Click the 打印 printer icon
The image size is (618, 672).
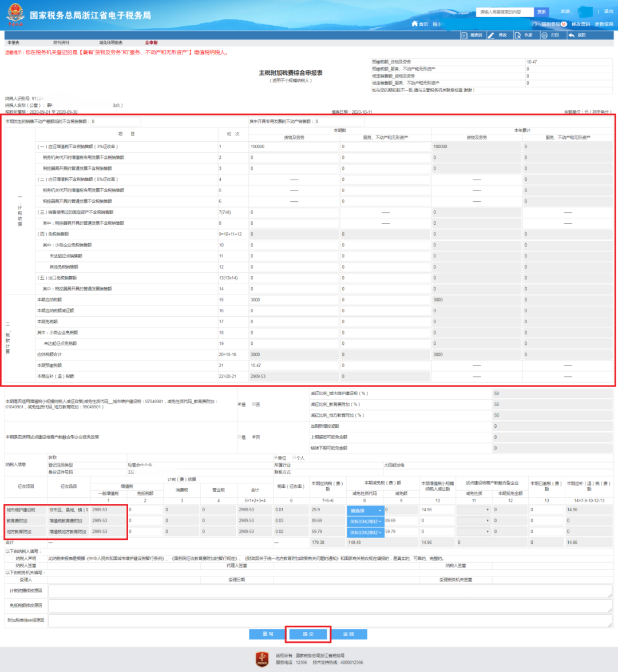tap(544, 35)
